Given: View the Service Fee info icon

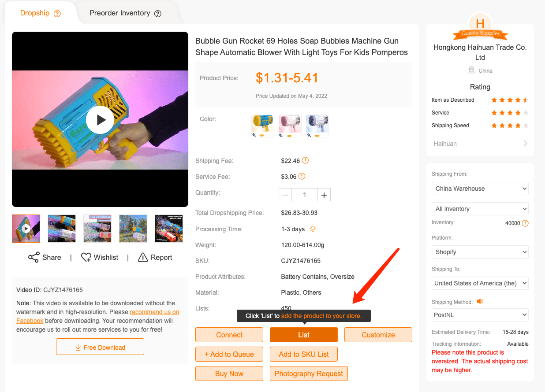Looking at the screenshot, I should pyautogui.click(x=302, y=177).
